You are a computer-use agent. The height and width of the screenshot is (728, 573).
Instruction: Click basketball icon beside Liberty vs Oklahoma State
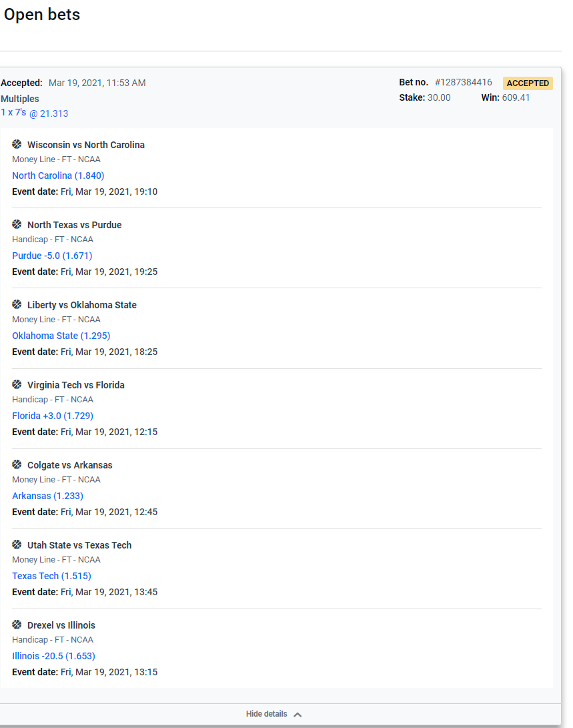[x=17, y=304]
